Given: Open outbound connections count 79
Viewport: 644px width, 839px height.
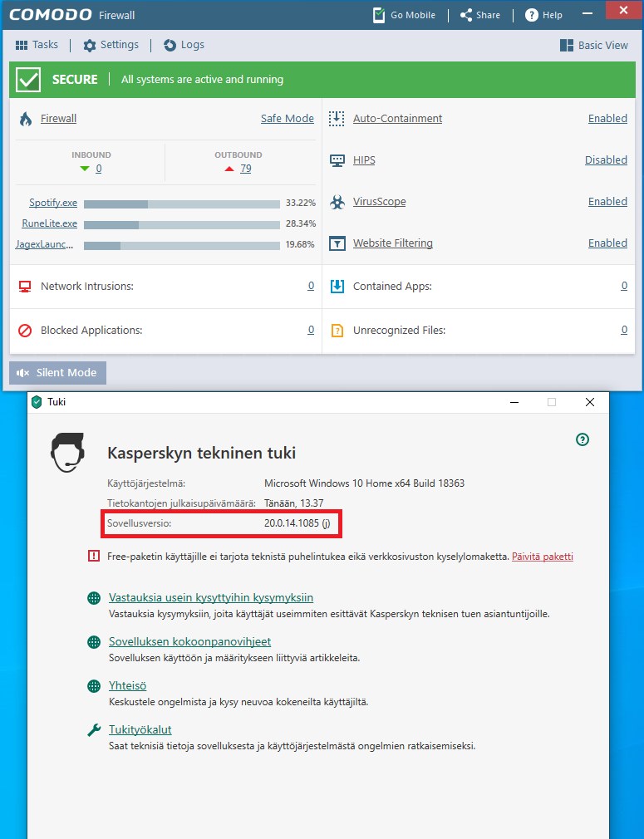Looking at the screenshot, I should [246, 169].
